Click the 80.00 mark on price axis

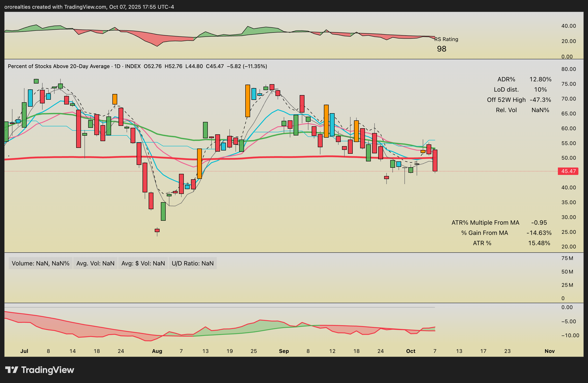pos(569,69)
